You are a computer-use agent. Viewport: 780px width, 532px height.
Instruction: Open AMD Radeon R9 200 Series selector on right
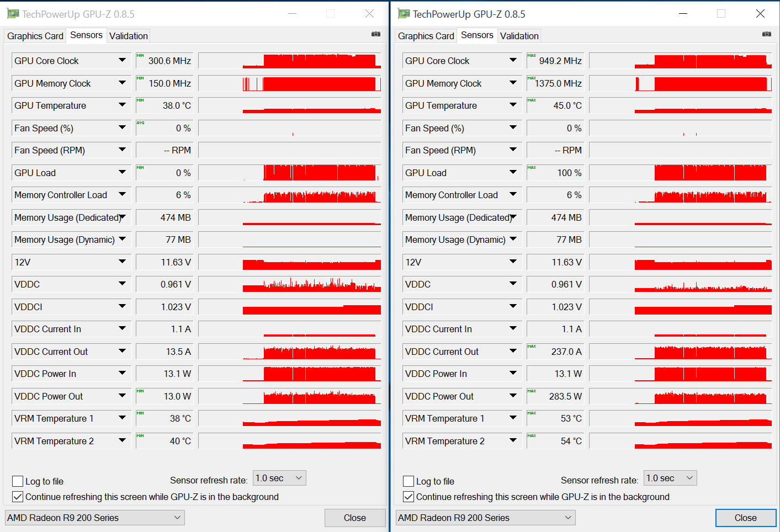pos(485,518)
